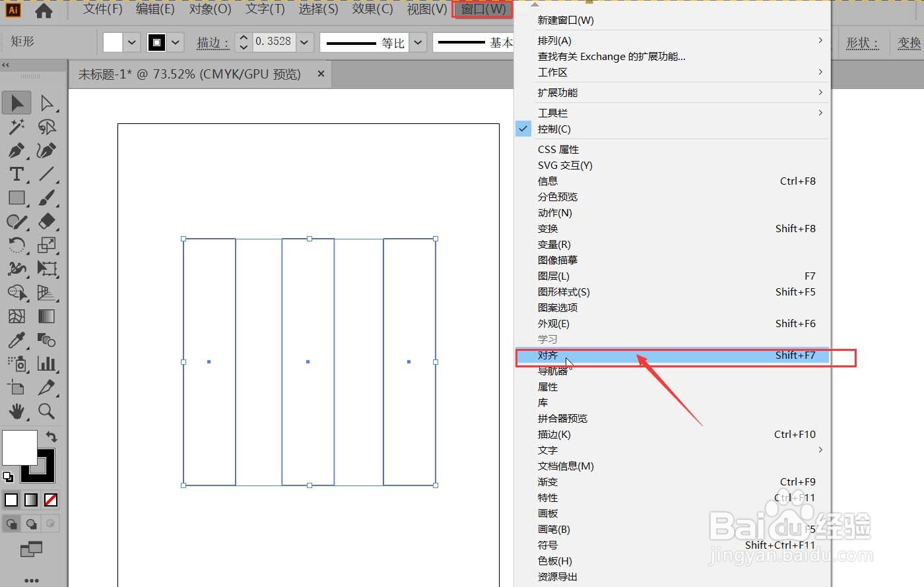Select the Mesh tool
The width and height of the screenshot is (924, 587).
pos(16,317)
